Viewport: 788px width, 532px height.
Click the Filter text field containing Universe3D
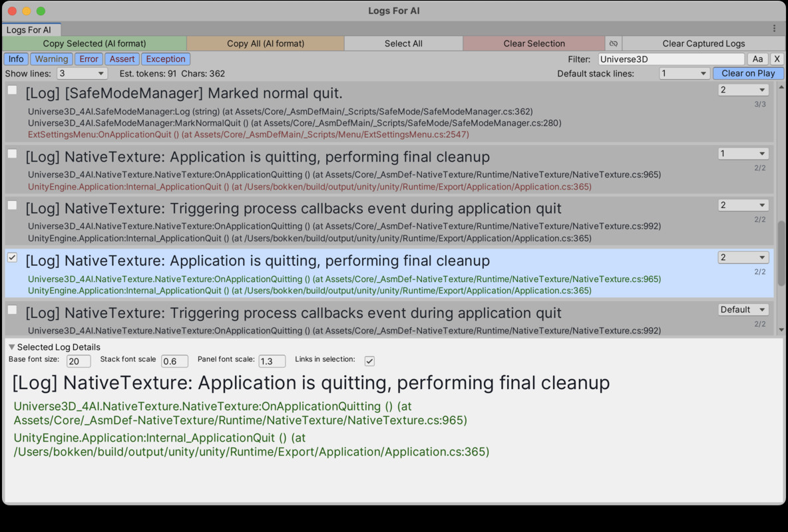point(672,59)
